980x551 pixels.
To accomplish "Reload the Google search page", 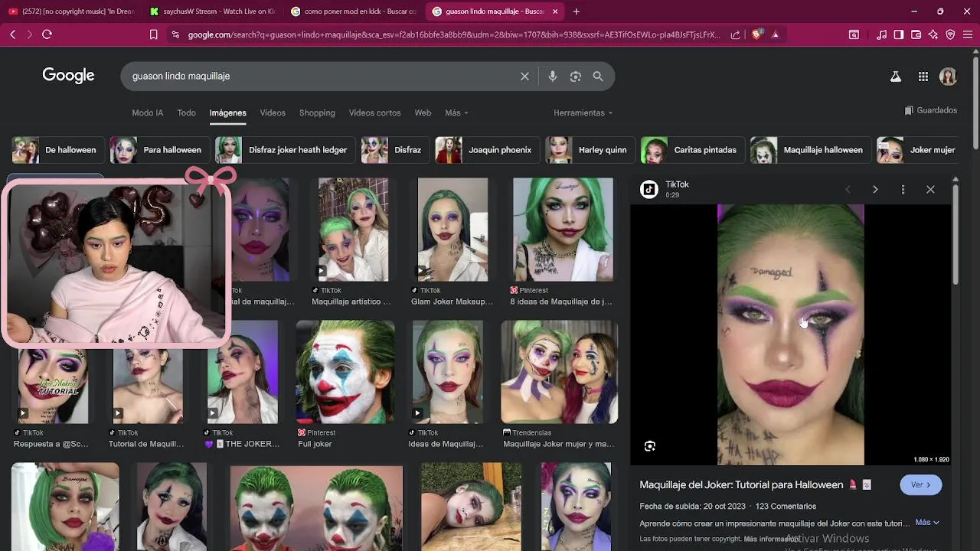I will pyautogui.click(x=47, y=34).
